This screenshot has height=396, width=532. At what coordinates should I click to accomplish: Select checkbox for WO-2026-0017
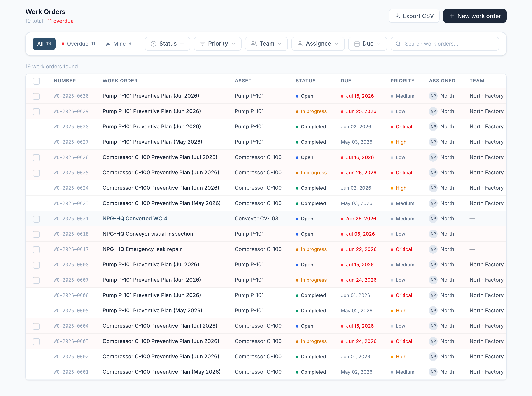click(36, 249)
